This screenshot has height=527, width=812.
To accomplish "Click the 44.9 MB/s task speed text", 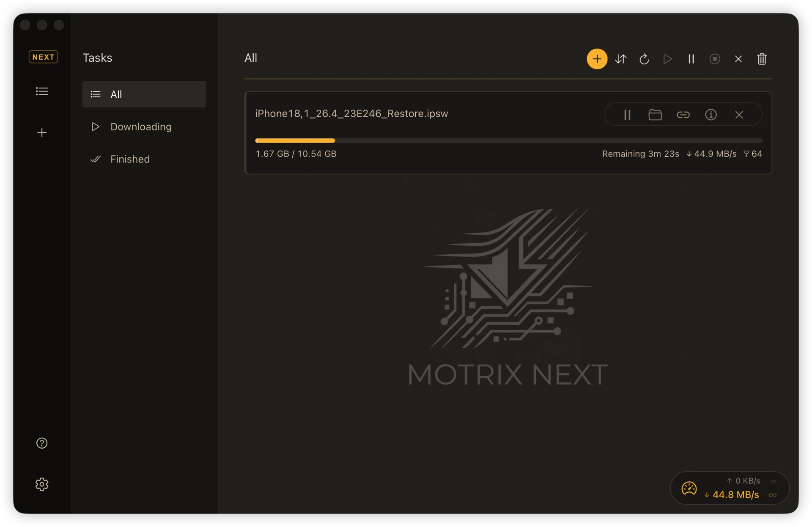I will pyautogui.click(x=711, y=154).
